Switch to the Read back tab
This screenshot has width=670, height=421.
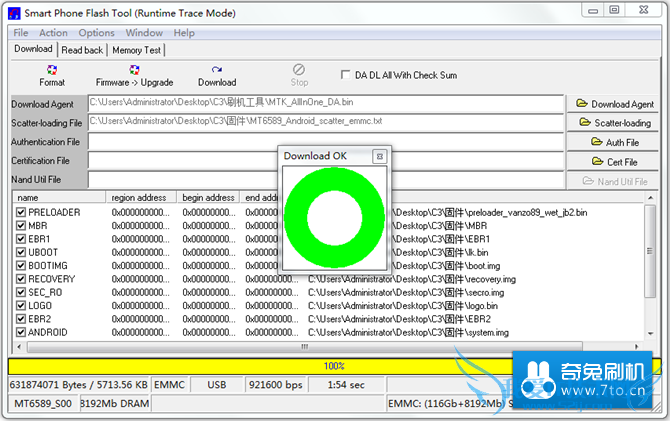(x=82, y=49)
